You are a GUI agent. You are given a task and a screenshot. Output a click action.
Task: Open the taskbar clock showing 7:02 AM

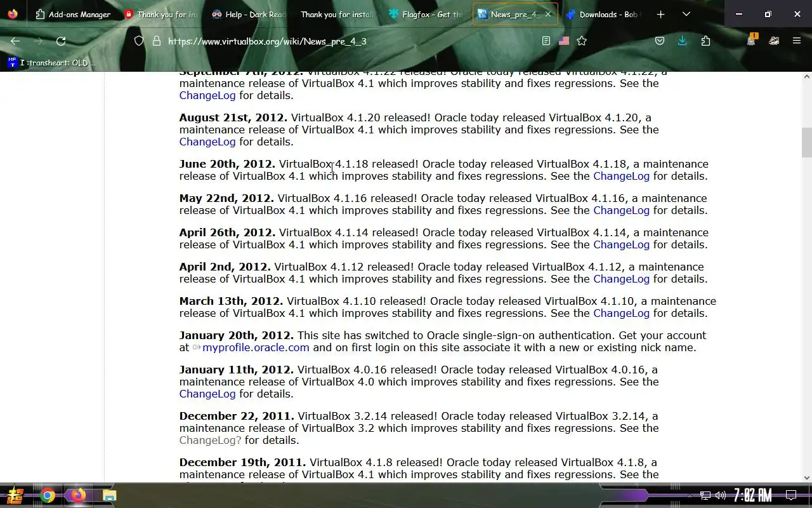[x=753, y=495]
